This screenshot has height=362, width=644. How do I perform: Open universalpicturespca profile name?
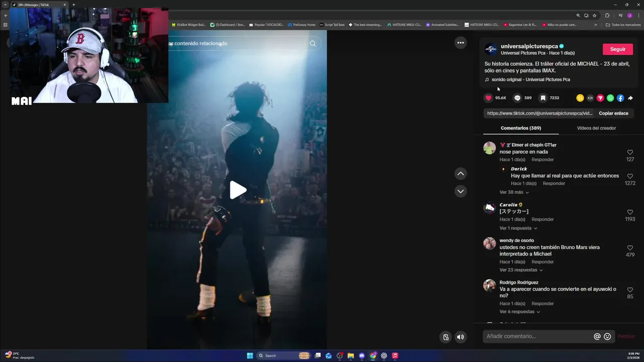click(529, 46)
